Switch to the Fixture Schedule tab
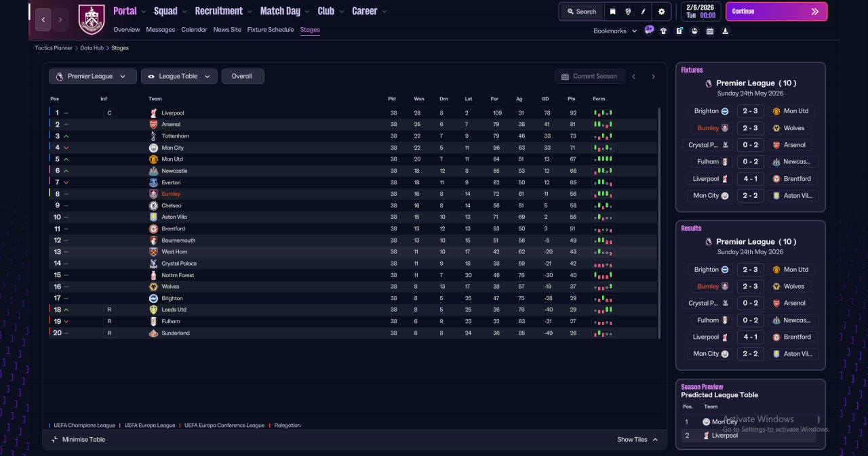 click(271, 30)
